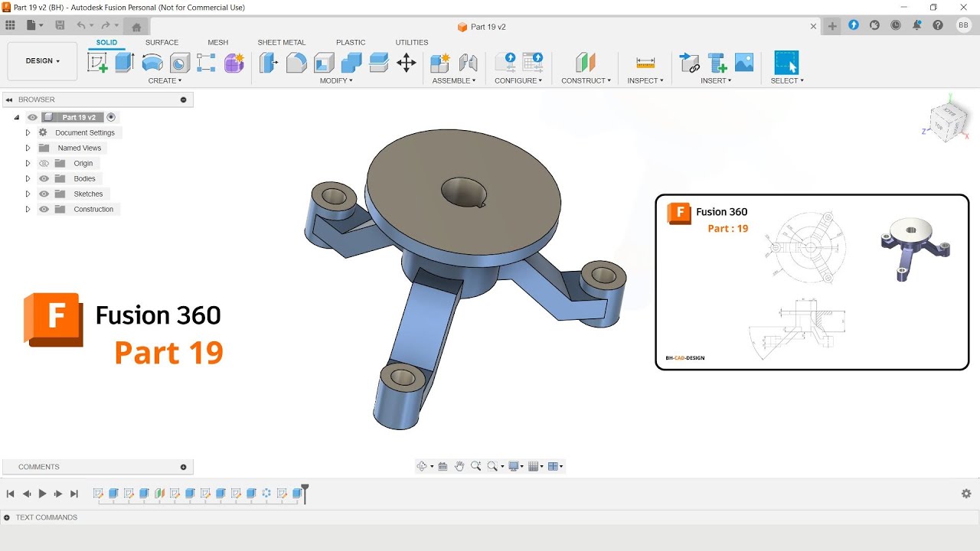Open the ASSEMBLE dropdown menu

coord(454,80)
